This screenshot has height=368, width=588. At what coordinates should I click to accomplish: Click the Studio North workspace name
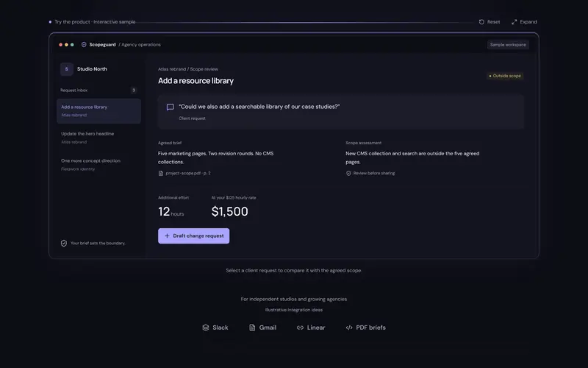click(x=92, y=69)
